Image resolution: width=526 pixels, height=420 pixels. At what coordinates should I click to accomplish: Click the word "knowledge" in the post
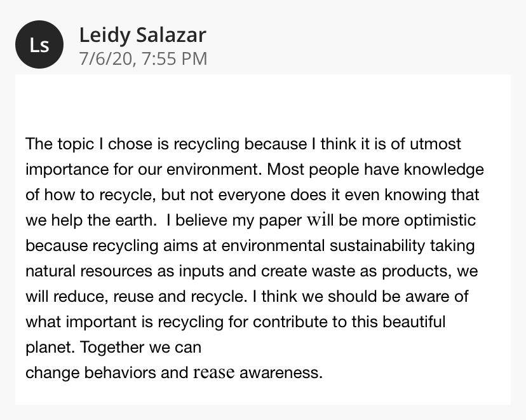(x=444, y=170)
